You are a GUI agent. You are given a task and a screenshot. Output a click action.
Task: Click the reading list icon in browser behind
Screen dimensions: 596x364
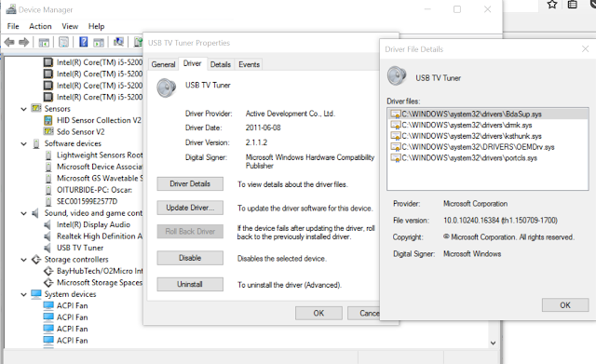[572, 5]
